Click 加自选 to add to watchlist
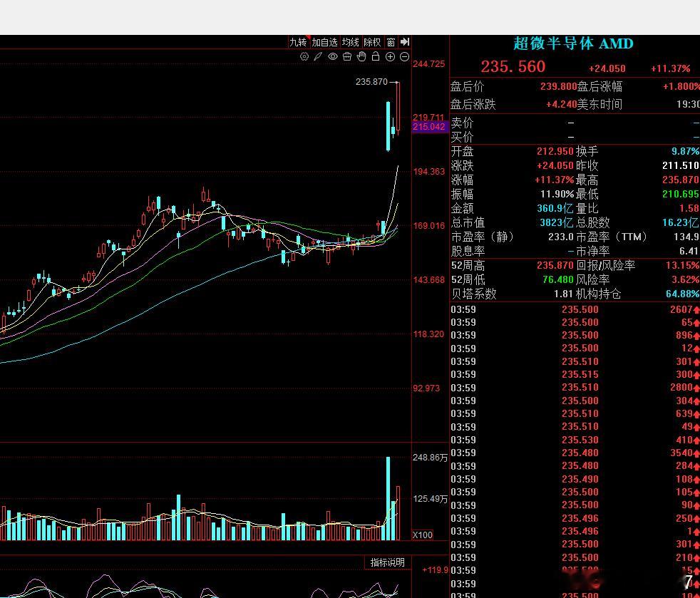Image resolution: width=700 pixels, height=598 pixels. [324, 42]
